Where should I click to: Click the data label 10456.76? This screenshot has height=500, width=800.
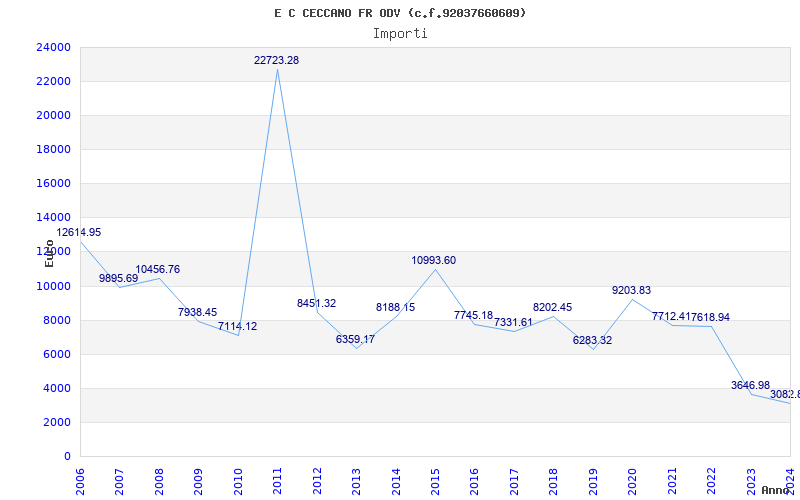[158, 269]
